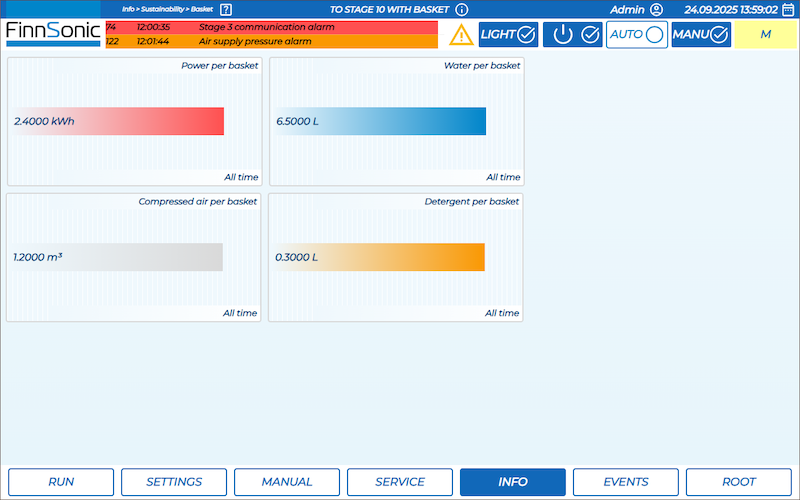The height and width of the screenshot is (500, 800).
Task: Select the ROOT button
Action: click(x=739, y=482)
